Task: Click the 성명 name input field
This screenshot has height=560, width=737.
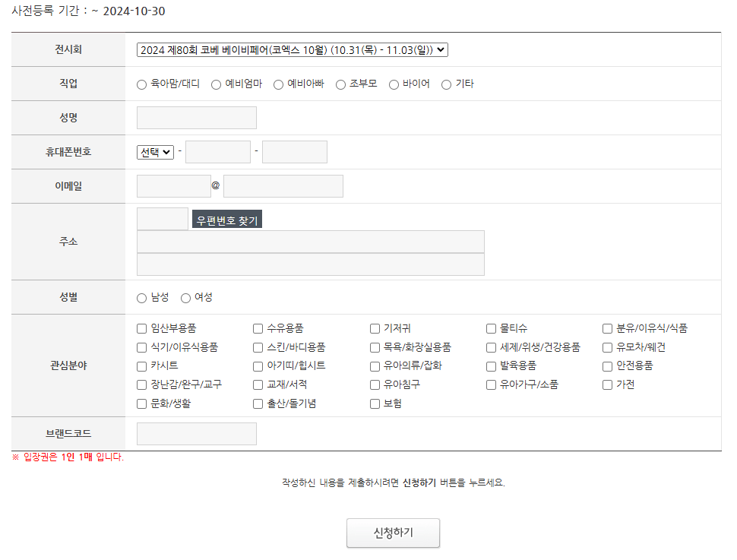Action: click(x=197, y=118)
